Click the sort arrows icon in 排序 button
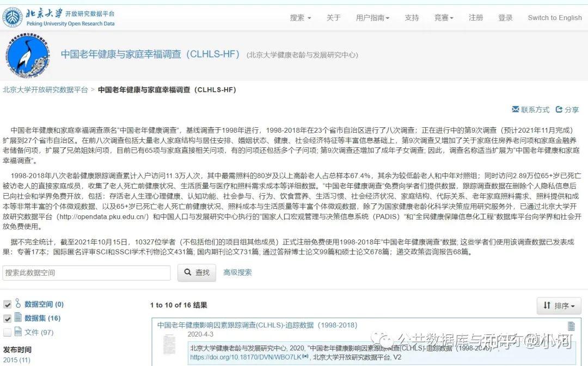Screen dimensions: 588x366 (547, 305)
